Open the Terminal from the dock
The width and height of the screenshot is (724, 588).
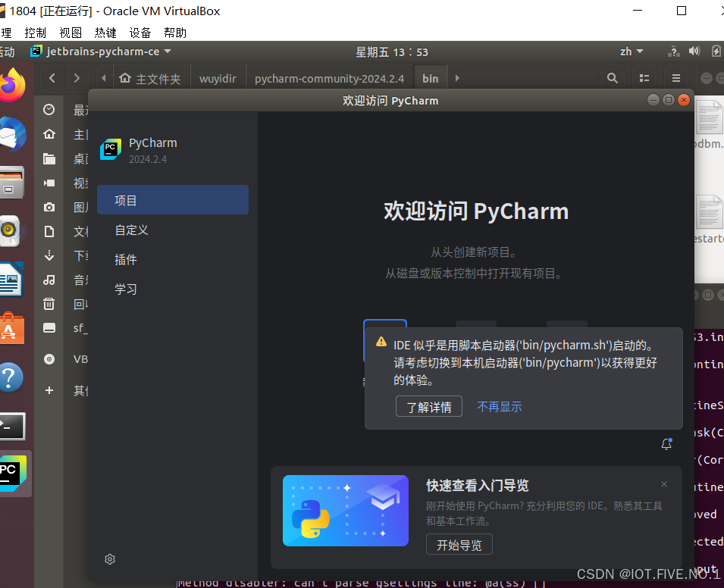[x=12, y=426]
